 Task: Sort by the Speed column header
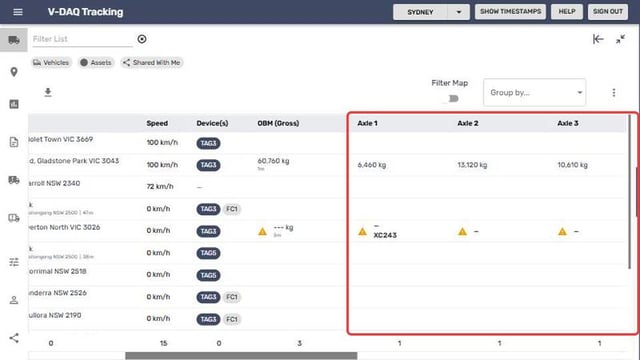(157, 123)
